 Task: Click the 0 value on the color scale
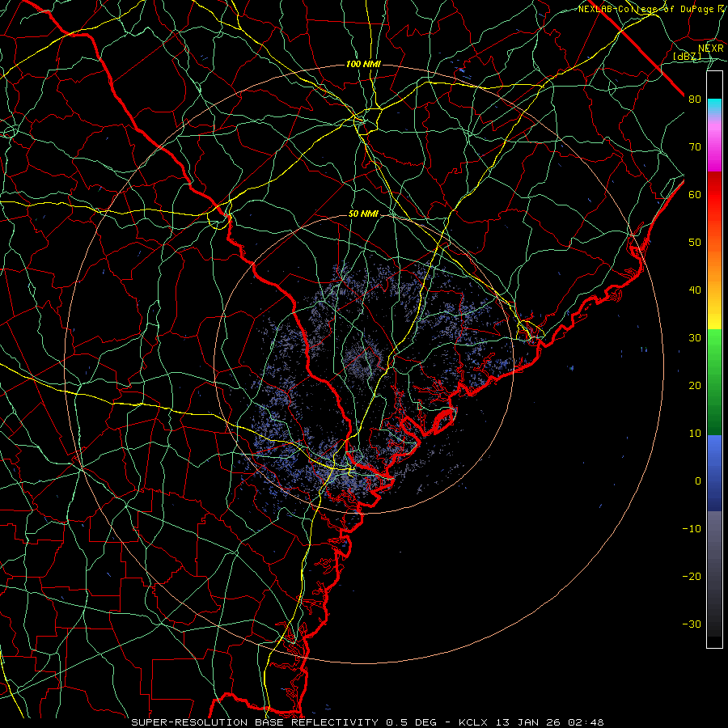coord(698,481)
